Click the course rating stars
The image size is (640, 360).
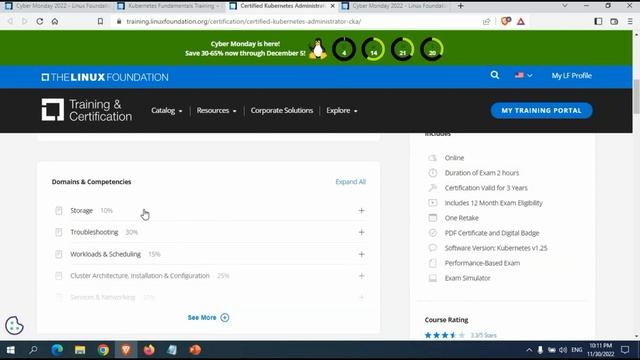coord(444,335)
